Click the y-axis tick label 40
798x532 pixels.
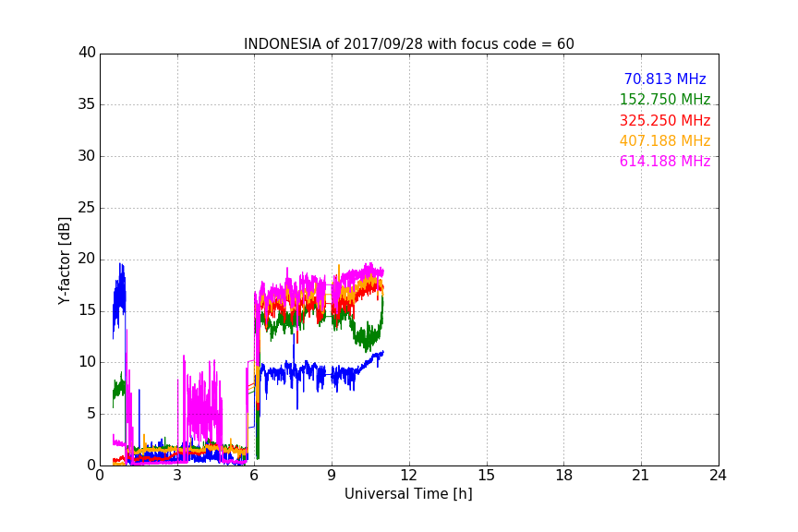(87, 53)
